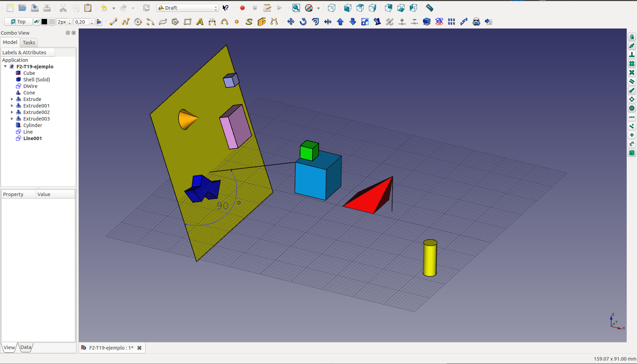
Task: Open the black line color swatch
Action: pos(44,22)
